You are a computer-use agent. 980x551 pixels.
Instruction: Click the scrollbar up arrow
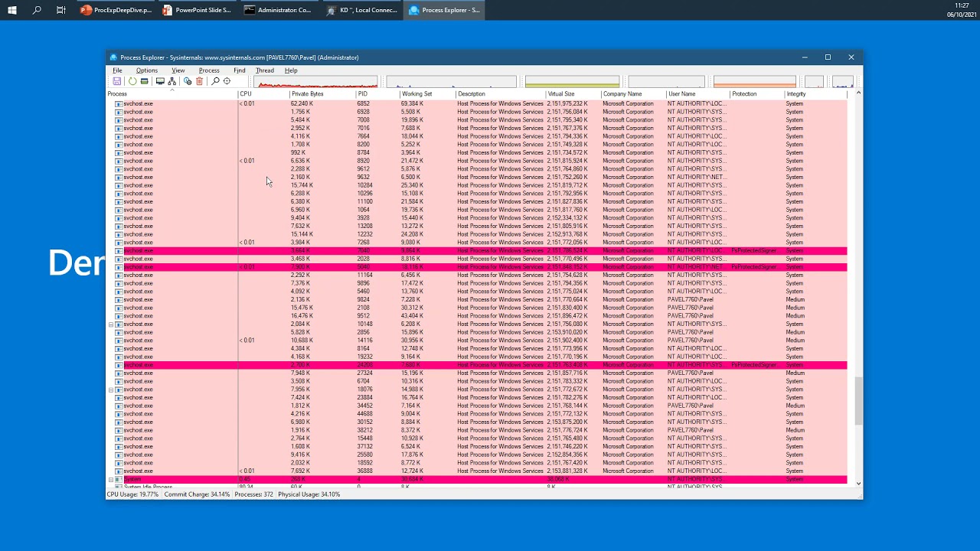(858, 93)
